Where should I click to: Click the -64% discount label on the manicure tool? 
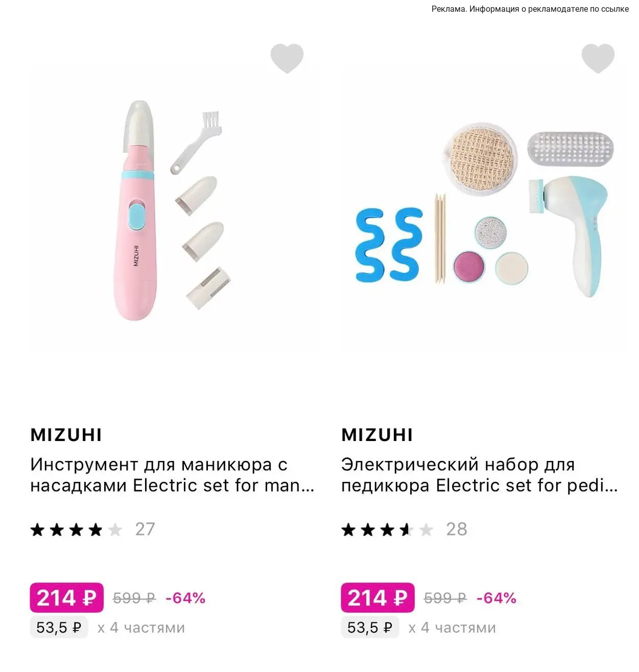click(185, 598)
